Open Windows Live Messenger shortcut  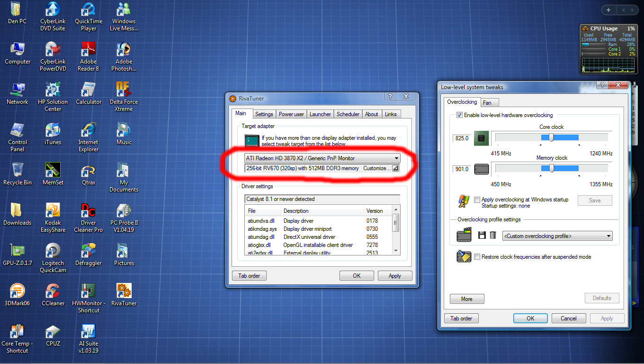coord(124,17)
